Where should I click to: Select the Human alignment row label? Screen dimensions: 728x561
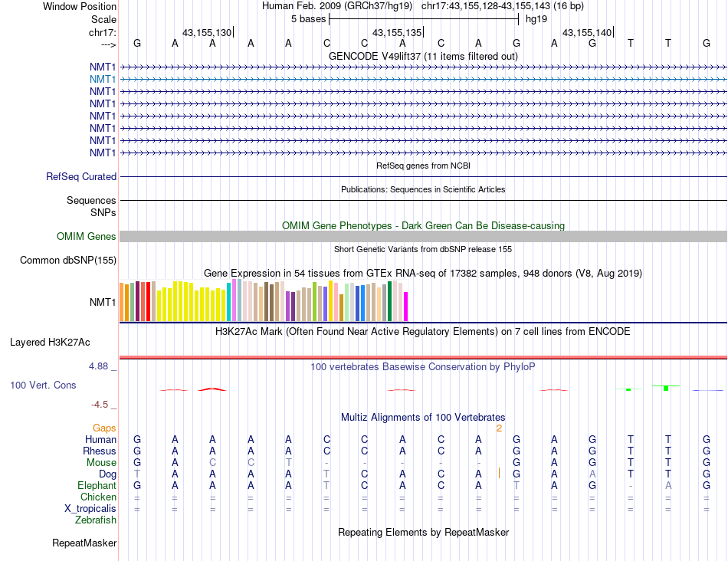[x=100, y=439]
